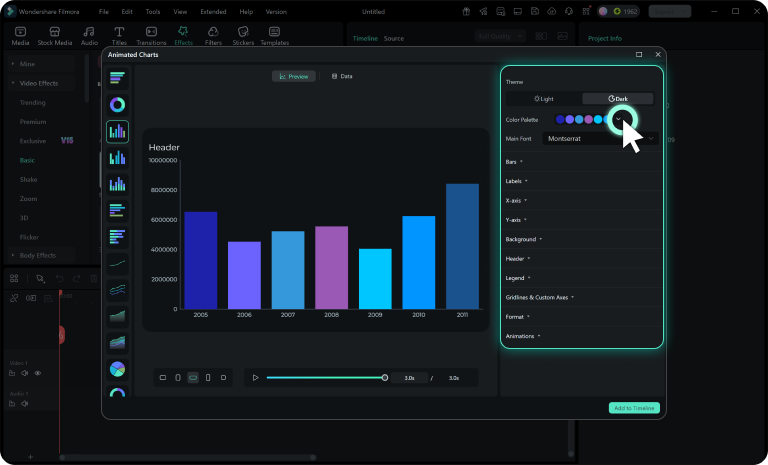Click the delete trash icon in timeline toolbar

click(94, 278)
